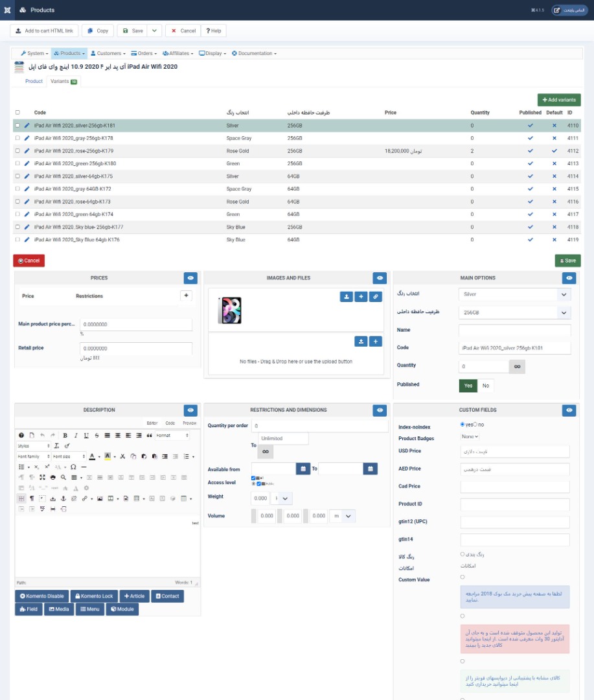Open System menu
Image resolution: width=594 pixels, height=700 pixels.
tap(34, 53)
